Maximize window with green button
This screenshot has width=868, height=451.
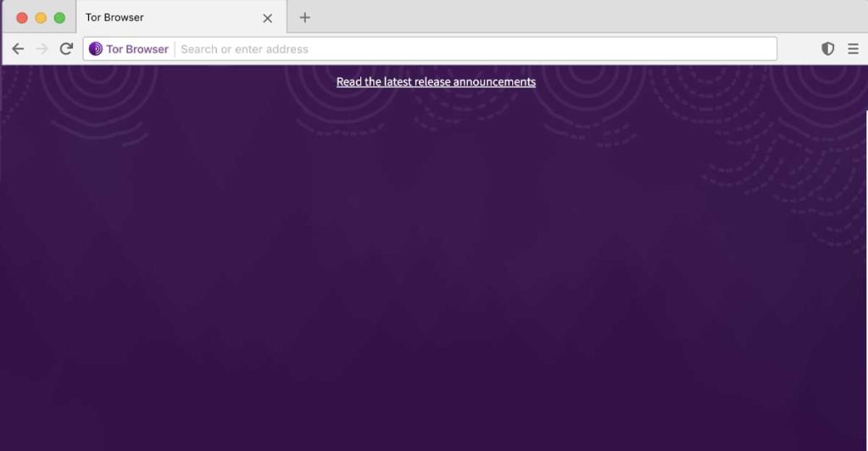point(60,18)
